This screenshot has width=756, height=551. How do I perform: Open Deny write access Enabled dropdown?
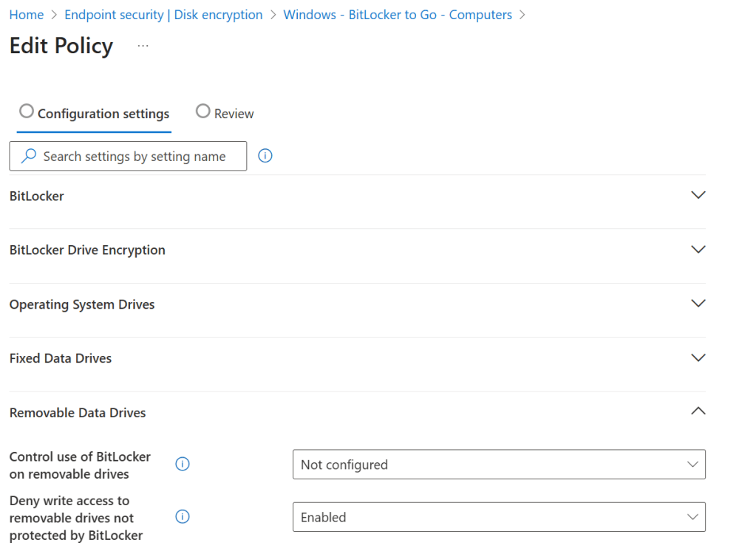click(499, 517)
